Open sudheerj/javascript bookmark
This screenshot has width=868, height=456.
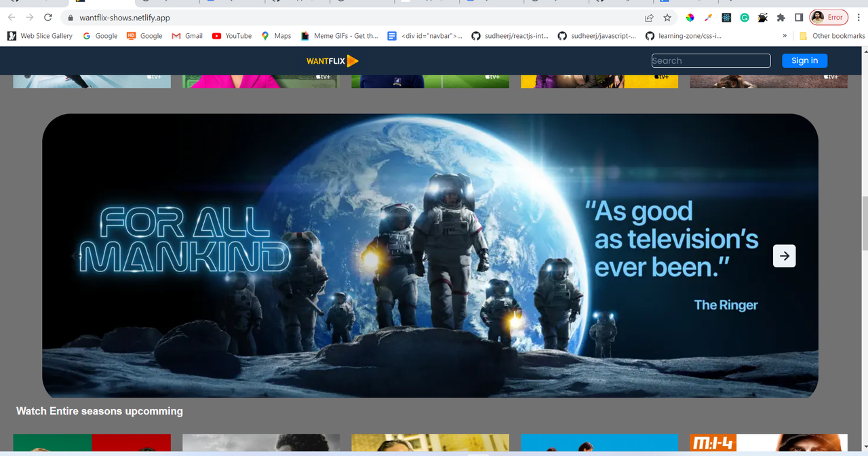click(x=597, y=36)
